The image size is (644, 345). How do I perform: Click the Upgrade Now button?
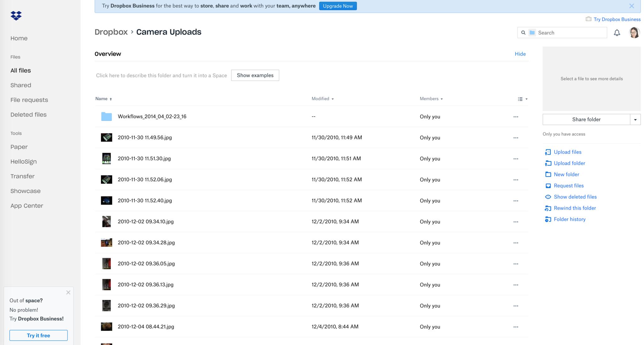[338, 6]
